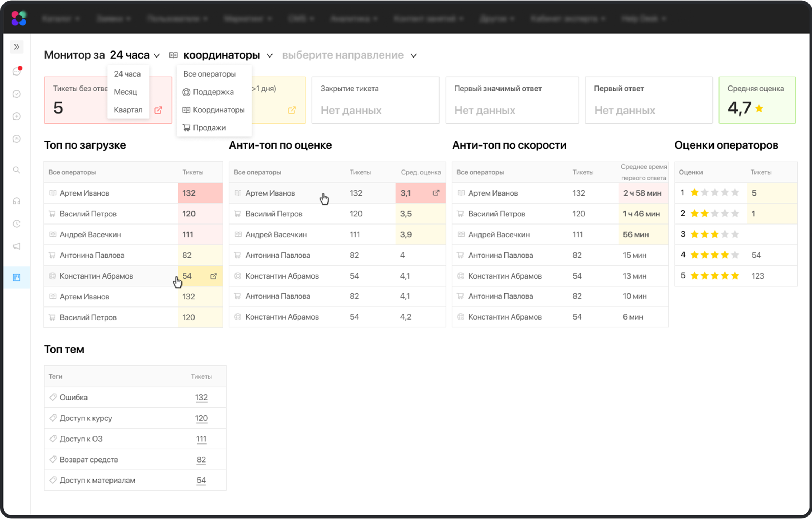Open external link beside Константин Абрамов's 54 tickets
Viewport: 812px width, 519px height.
pos(214,276)
